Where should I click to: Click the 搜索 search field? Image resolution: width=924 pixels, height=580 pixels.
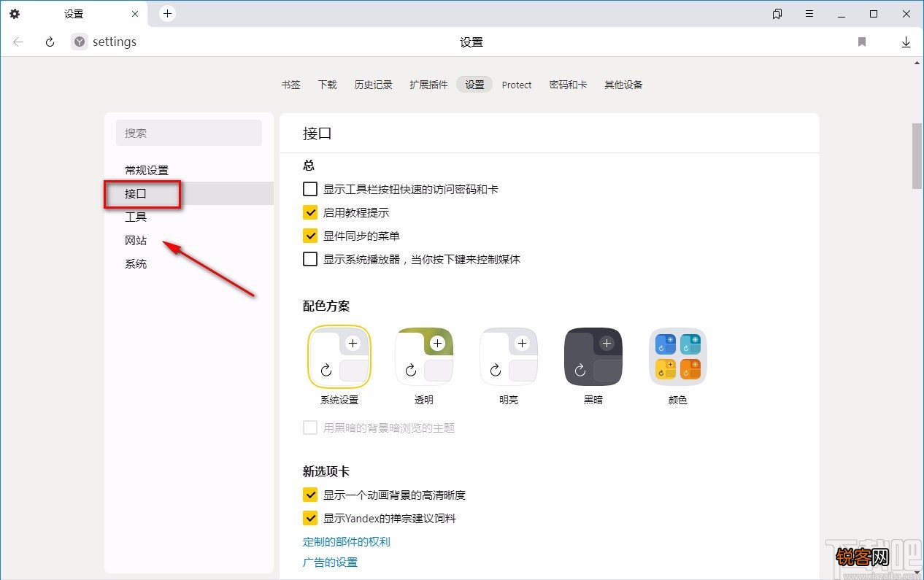189,133
